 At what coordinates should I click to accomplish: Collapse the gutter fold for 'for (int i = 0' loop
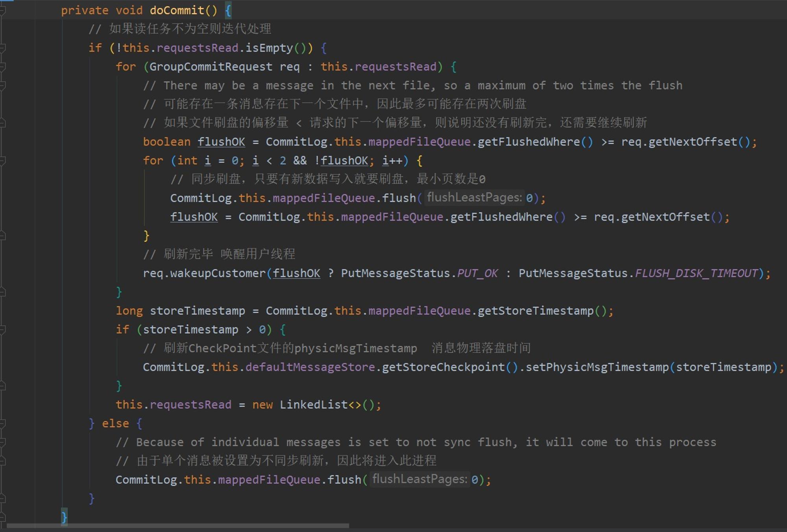[x=2, y=161]
